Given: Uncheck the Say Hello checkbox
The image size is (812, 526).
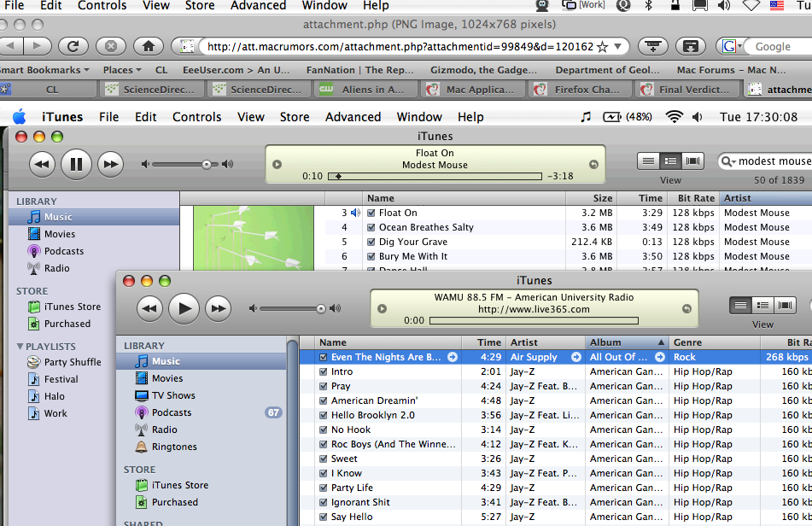Looking at the screenshot, I should tap(323, 517).
